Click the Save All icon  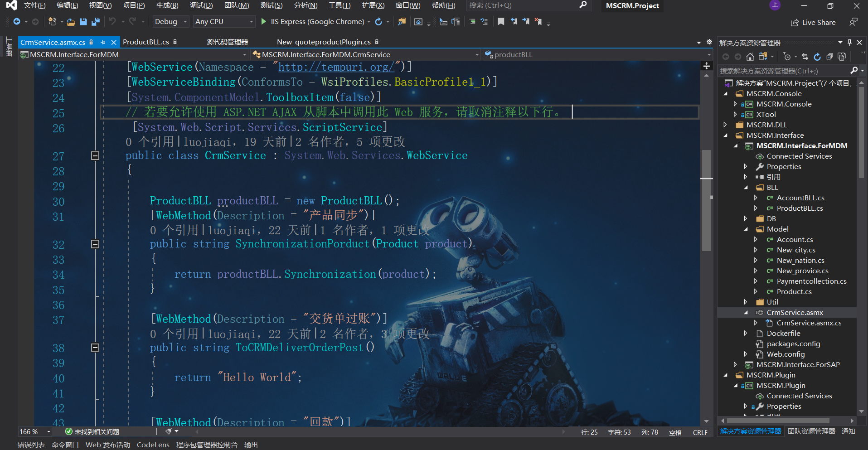96,22
